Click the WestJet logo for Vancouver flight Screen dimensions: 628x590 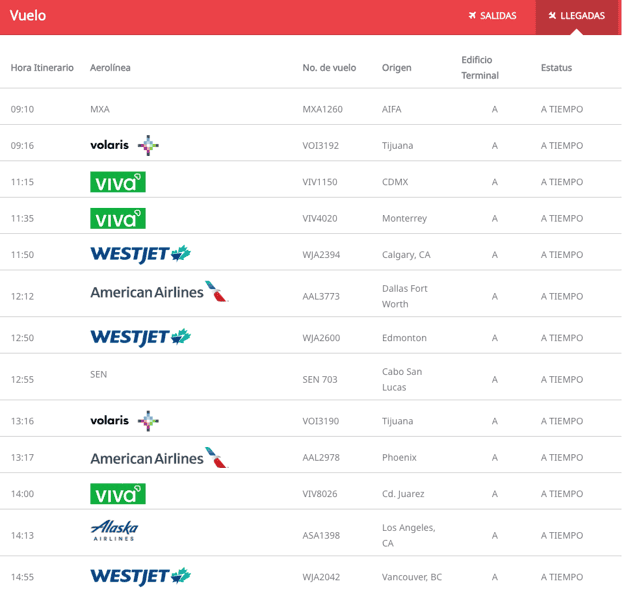(140, 576)
